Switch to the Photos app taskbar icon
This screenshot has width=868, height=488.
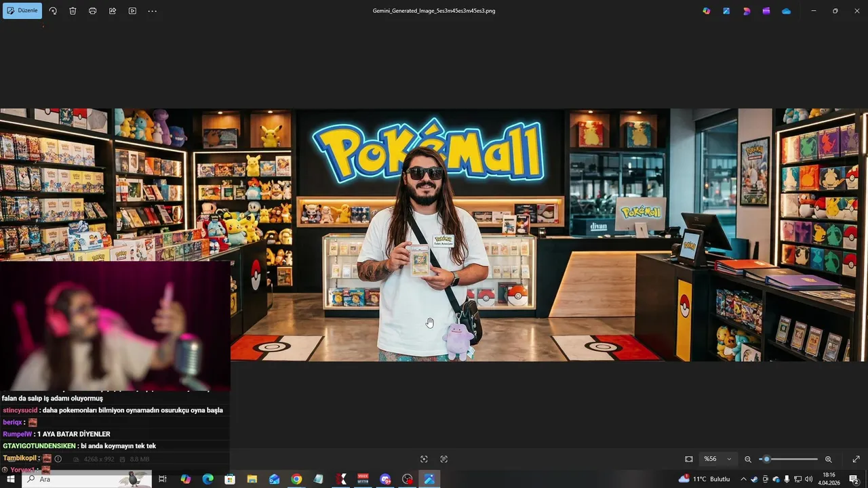pyautogui.click(x=429, y=479)
